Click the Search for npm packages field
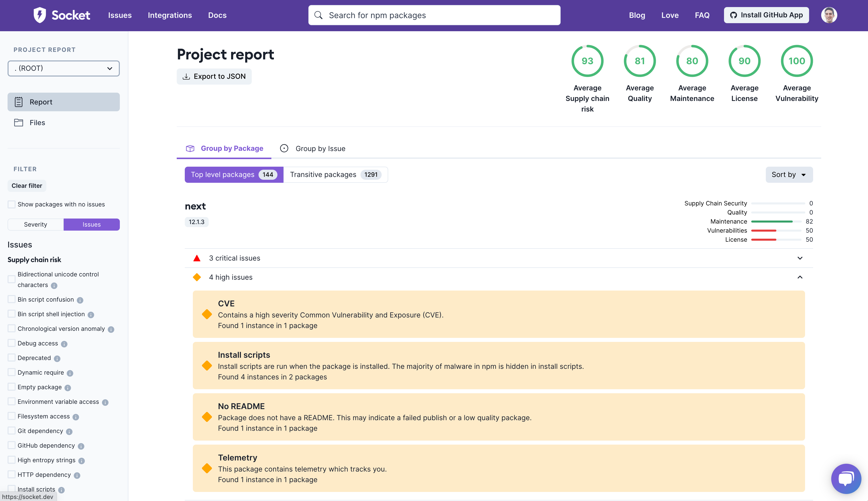The image size is (868, 501). (x=434, y=15)
